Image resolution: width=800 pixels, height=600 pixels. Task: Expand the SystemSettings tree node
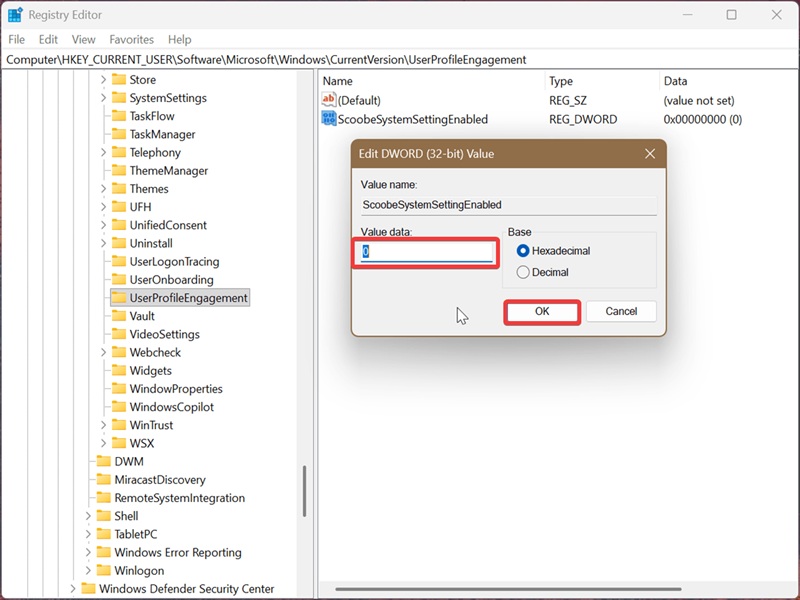(103, 97)
